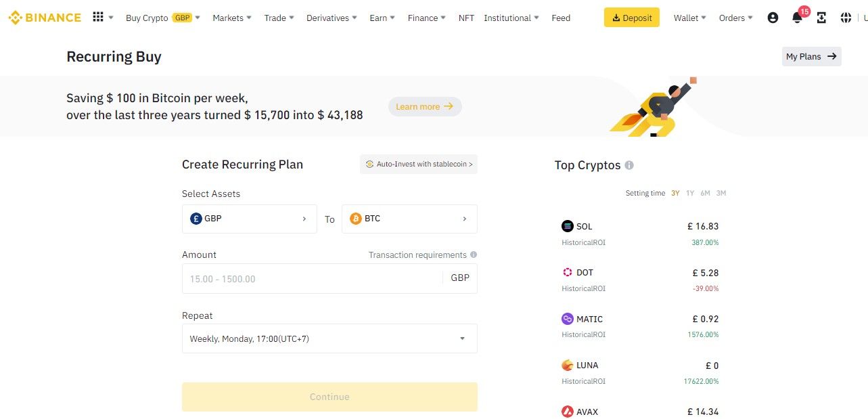Open My Plans
Screen dimensions: 868x419
[x=811, y=57]
